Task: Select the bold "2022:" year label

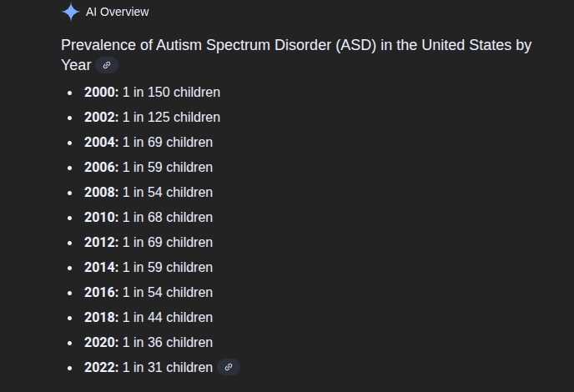Action: [x=101, y=367]
